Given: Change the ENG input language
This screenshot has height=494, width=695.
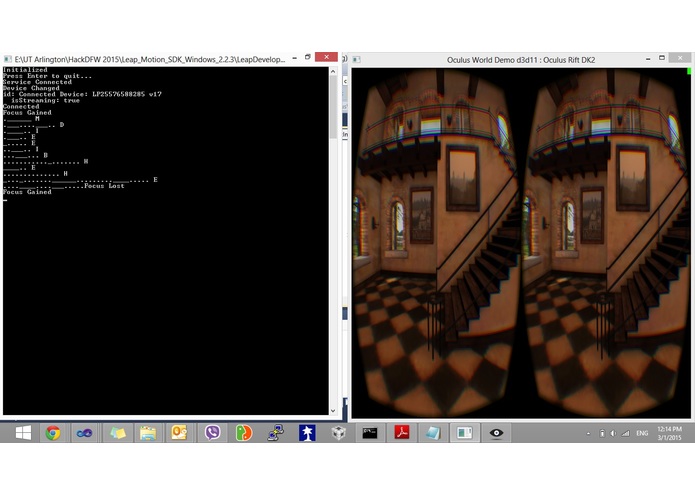Looking at the screenshot, I should coord(642,433).
